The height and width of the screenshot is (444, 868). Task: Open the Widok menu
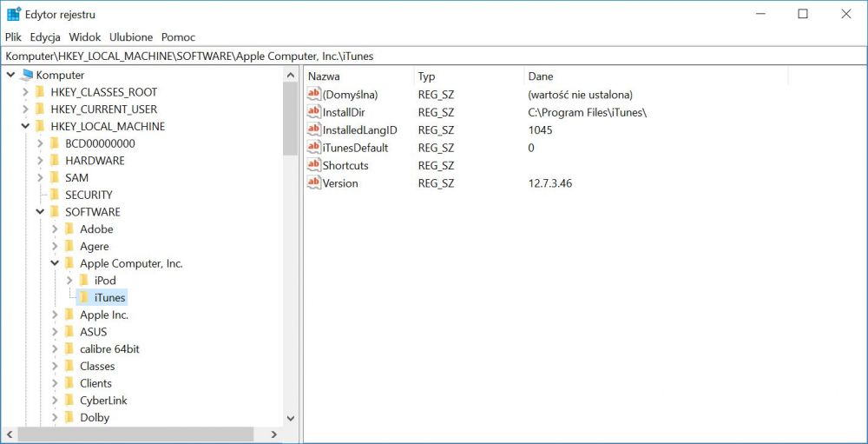85,37
